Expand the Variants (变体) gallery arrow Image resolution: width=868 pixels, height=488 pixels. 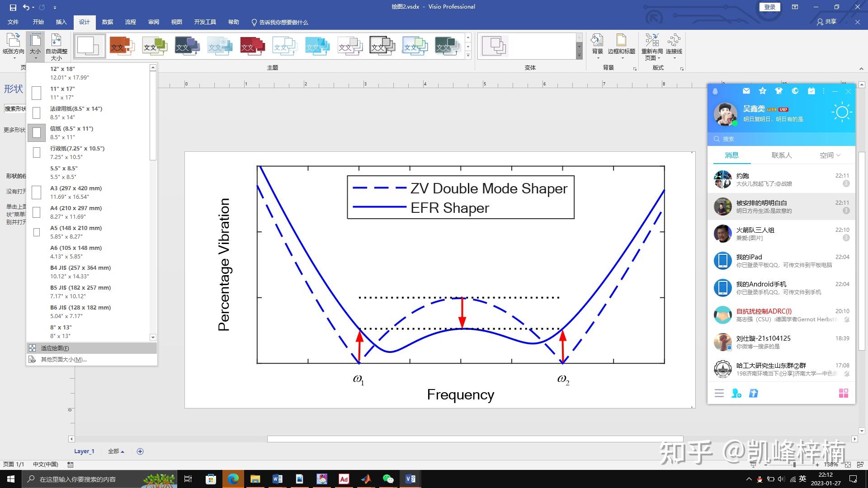[x=579, y=56]
